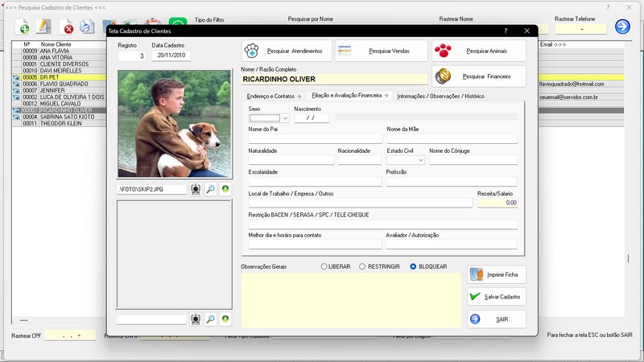Click Pesquisar Atendimentos label

[x=295, y=51]
